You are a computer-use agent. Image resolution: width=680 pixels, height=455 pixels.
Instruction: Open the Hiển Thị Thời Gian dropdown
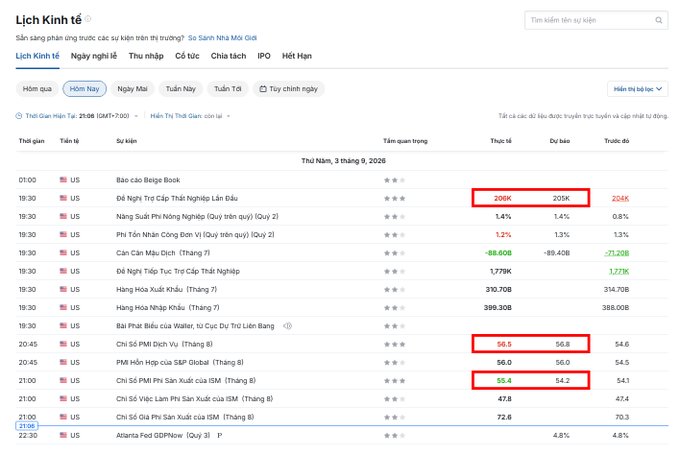190,116
